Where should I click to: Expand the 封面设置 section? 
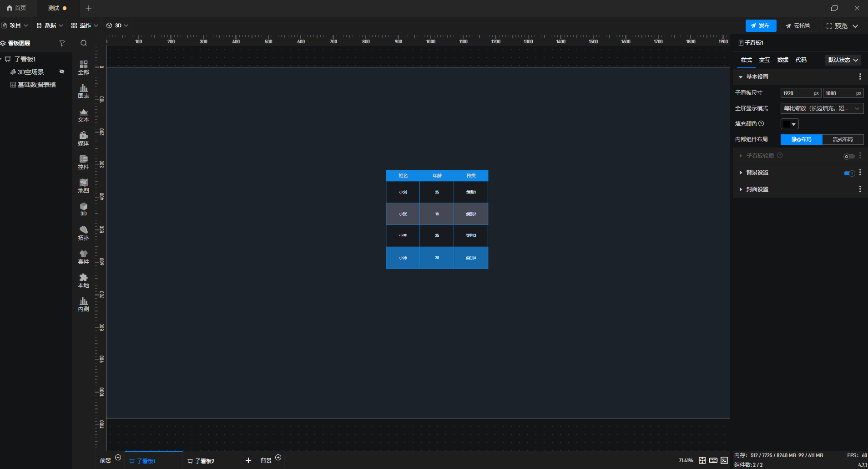click(757, 189)
